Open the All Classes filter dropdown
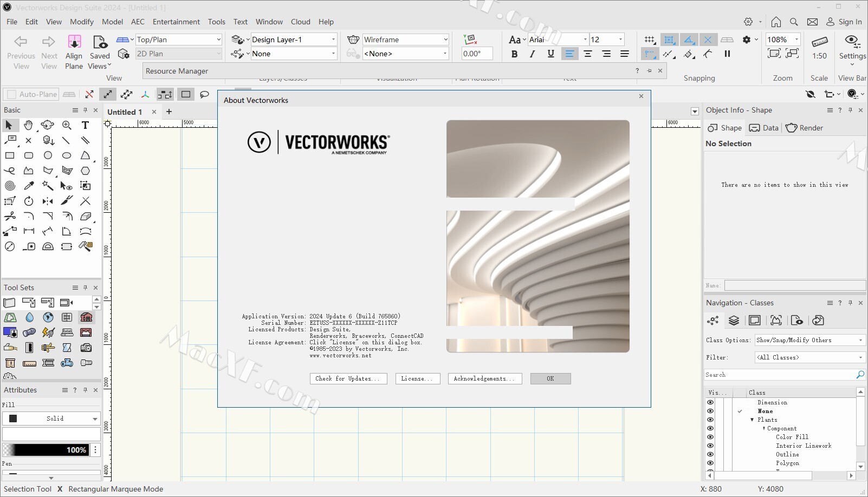 click(810, 357)
